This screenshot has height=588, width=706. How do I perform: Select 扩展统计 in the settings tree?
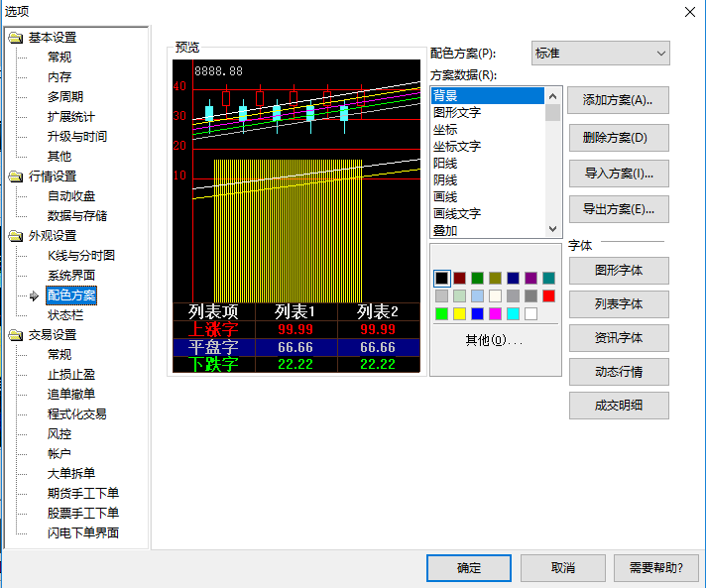pos(71,117)
